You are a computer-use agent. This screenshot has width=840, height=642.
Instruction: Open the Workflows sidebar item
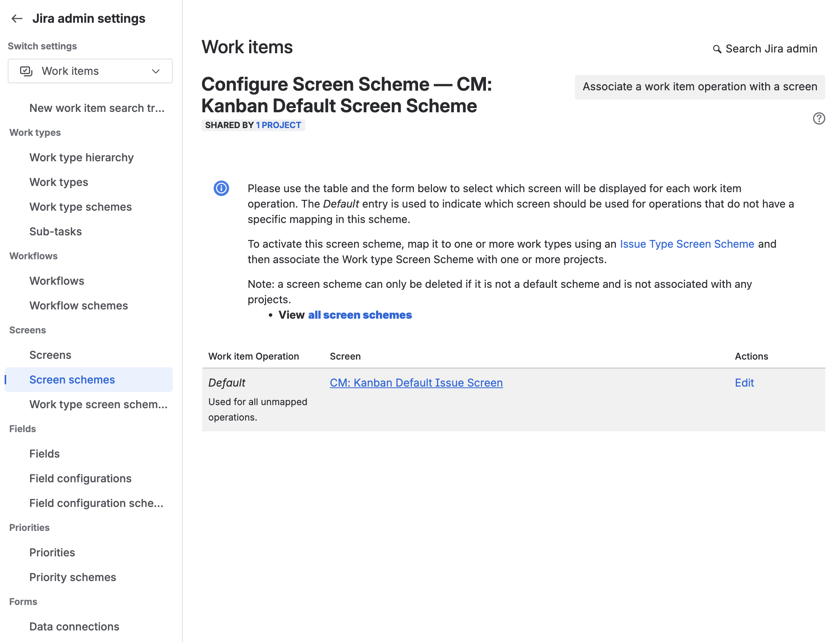57,281
